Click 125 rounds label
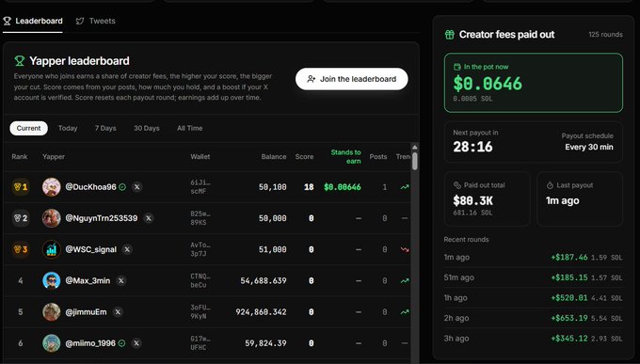Viewport: 640px width, 364px height. coord(605,35)
